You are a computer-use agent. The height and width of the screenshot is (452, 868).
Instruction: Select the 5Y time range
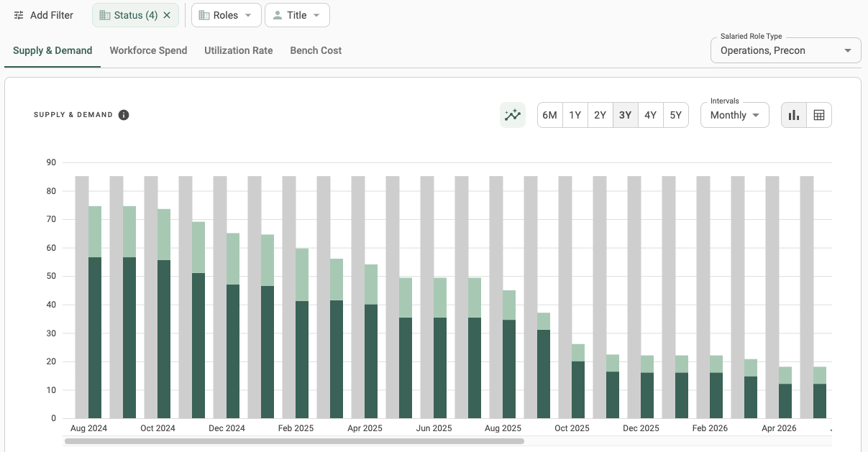[675, 114]
